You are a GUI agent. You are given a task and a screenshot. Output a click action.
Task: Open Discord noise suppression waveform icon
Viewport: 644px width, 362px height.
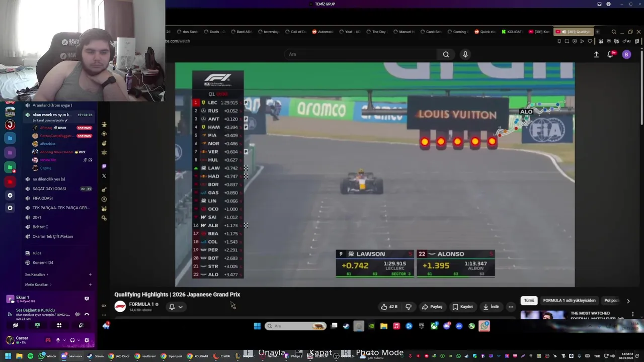tap(78, 314)
